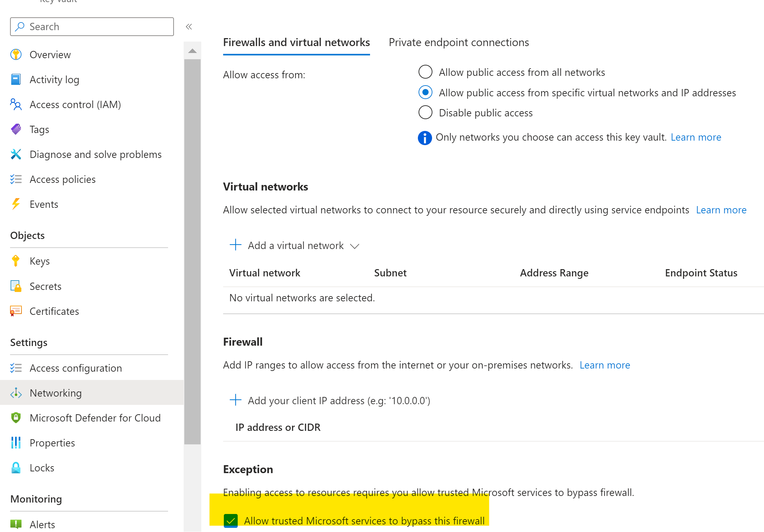Open Certificates via its sidebar icon
764x532 pixels.
[16, 311]
